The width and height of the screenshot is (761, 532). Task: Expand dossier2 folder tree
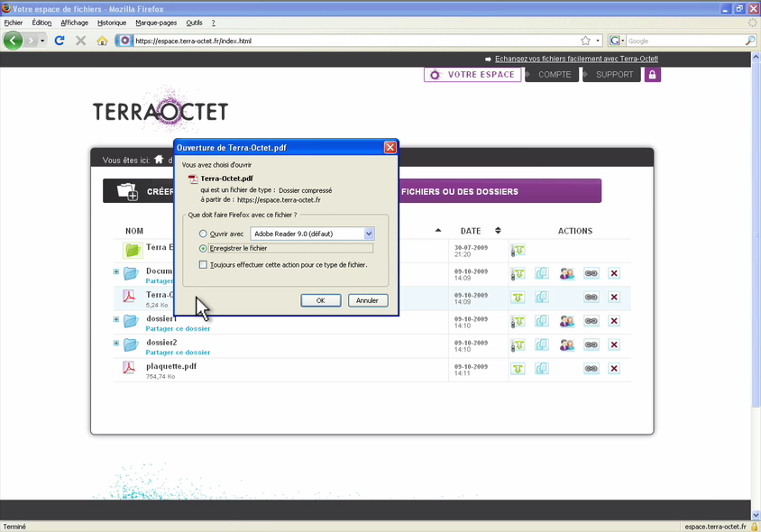click(x=116, y=343)
